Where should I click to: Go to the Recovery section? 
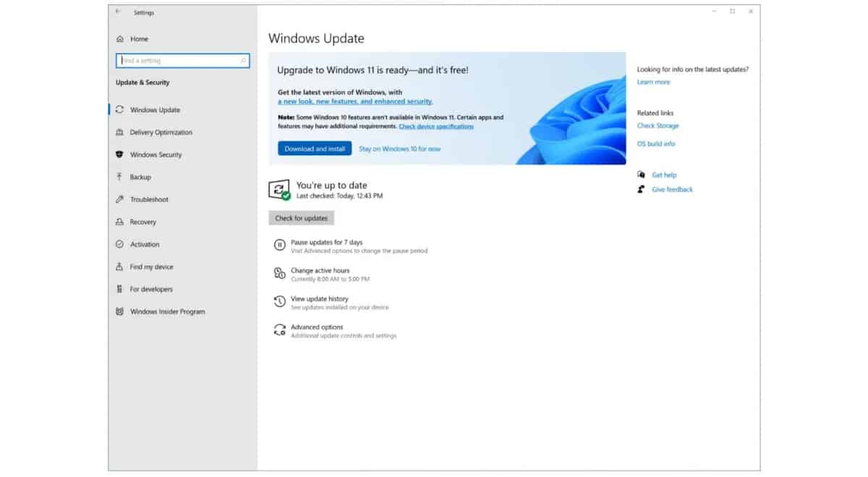[142, 222]
